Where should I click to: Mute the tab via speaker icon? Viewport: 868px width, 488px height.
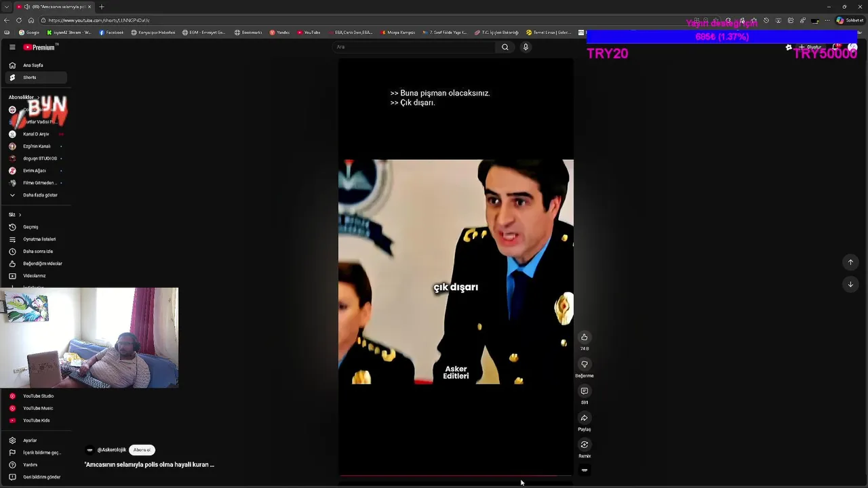(x=28, y=7)
